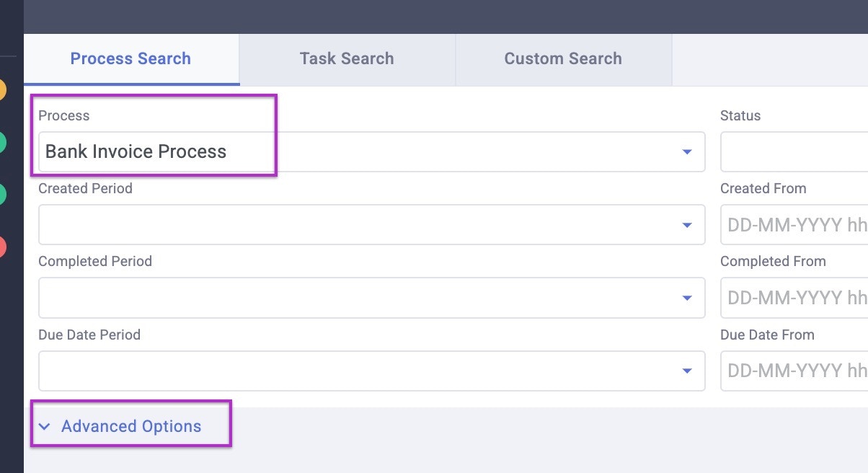Switch to the Process Search tab
This screenshot has width=868, height=473.
point(130,59)
